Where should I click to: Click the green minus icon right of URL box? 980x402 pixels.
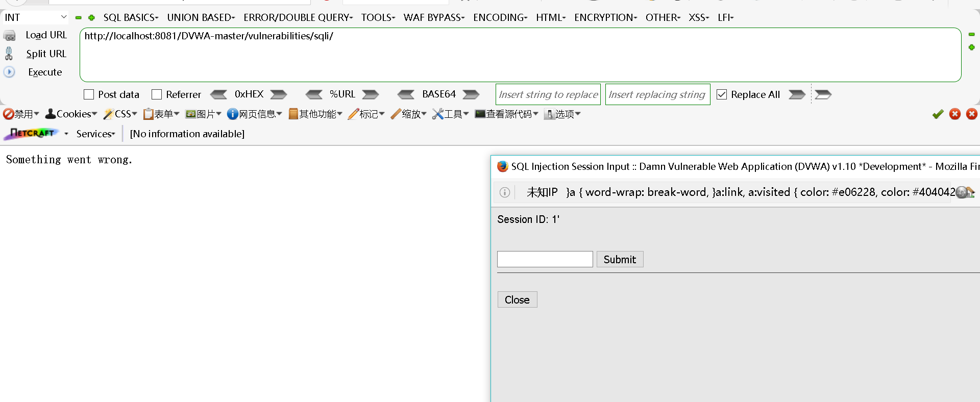[x=971, y=34]
